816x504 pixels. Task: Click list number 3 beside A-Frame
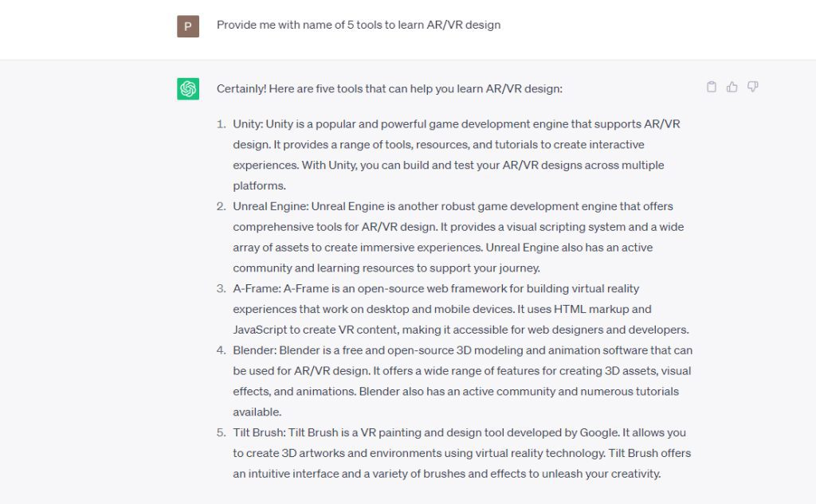tap(222, 288)
